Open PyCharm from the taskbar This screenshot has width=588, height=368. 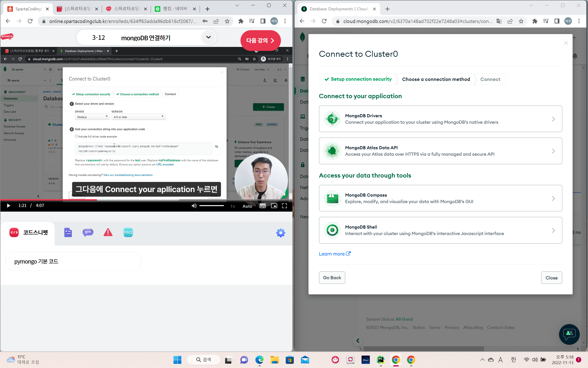coord(381,360)
